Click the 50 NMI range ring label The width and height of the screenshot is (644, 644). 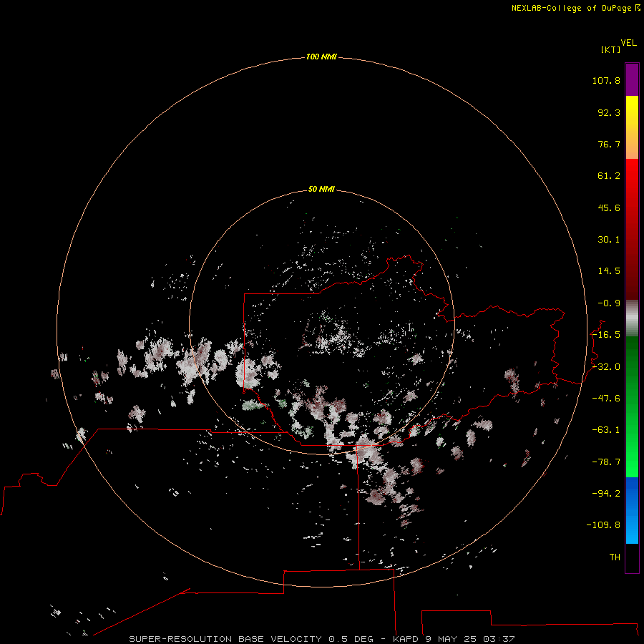(x=321, y=189)
